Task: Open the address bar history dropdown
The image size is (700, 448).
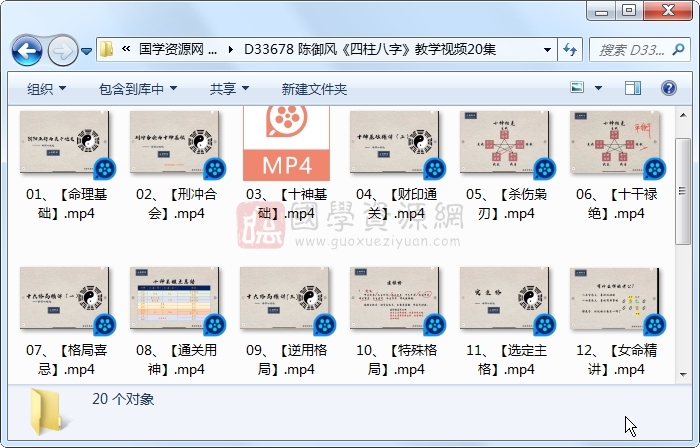Action: coord(547,50)
